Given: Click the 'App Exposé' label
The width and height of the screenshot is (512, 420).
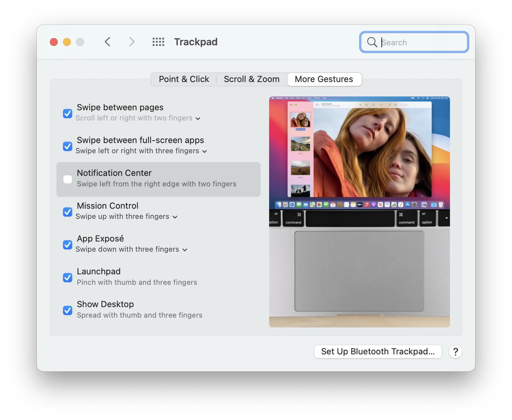Looking at the screenshot, I should click(100, 239).
